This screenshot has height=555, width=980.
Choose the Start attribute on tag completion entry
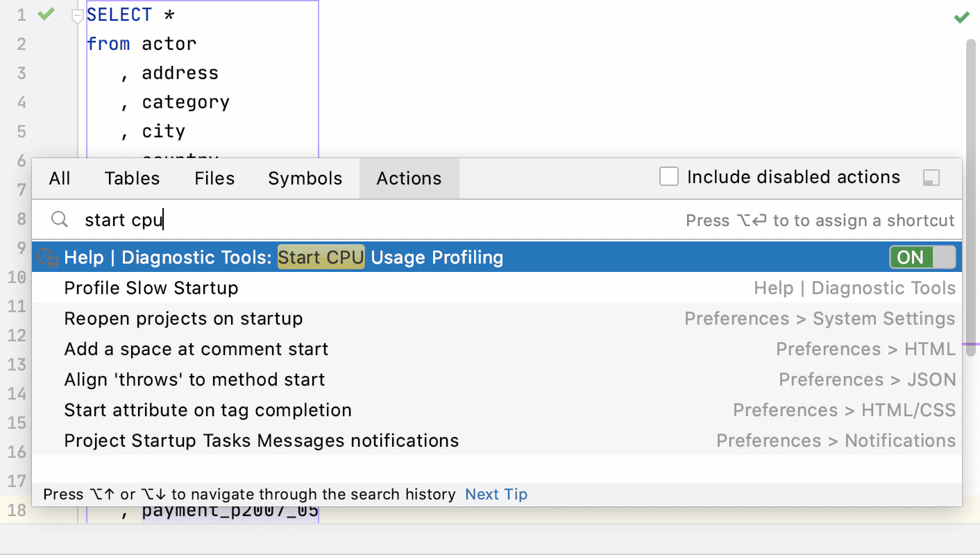click(208, 410)
